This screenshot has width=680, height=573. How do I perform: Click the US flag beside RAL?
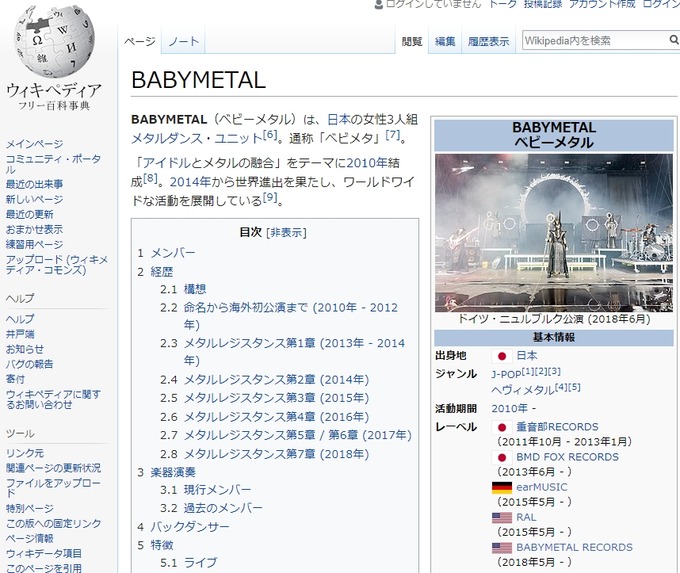(502, 517)
